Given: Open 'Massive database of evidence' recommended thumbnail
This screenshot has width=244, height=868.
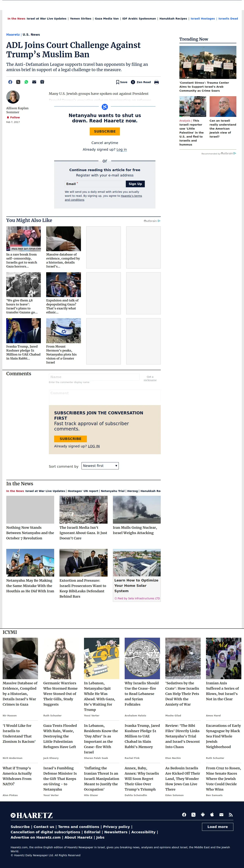Looking at the screenshot, I should pos(63,239).
